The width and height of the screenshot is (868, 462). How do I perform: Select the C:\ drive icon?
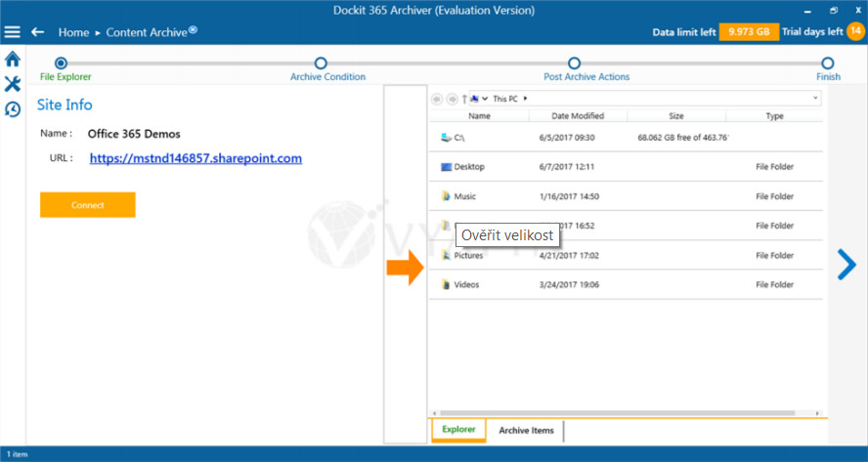tap(446, 137)
